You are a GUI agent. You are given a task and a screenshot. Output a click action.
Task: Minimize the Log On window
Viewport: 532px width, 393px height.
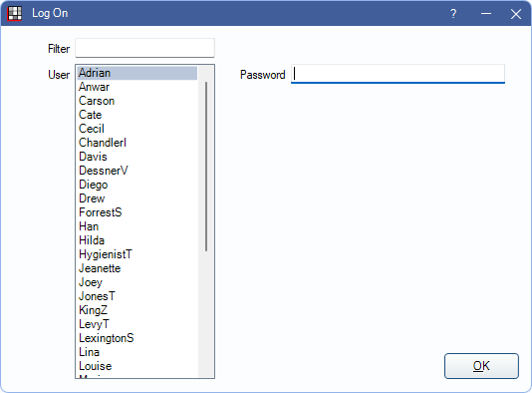click(x=486, y=14)
